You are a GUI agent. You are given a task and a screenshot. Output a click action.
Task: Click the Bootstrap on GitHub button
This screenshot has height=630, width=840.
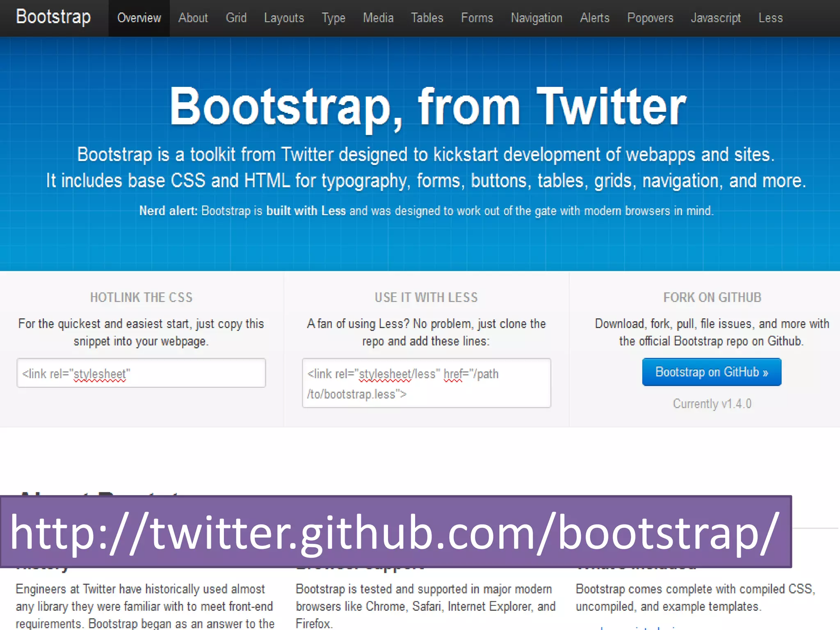point(712,372)
